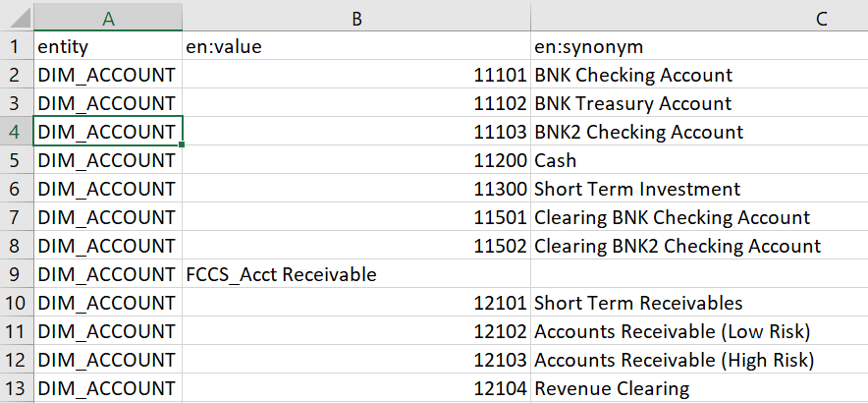Screen dimensions: 868x403
Task: Click the cell with value 12101
Action: point(355,303)
